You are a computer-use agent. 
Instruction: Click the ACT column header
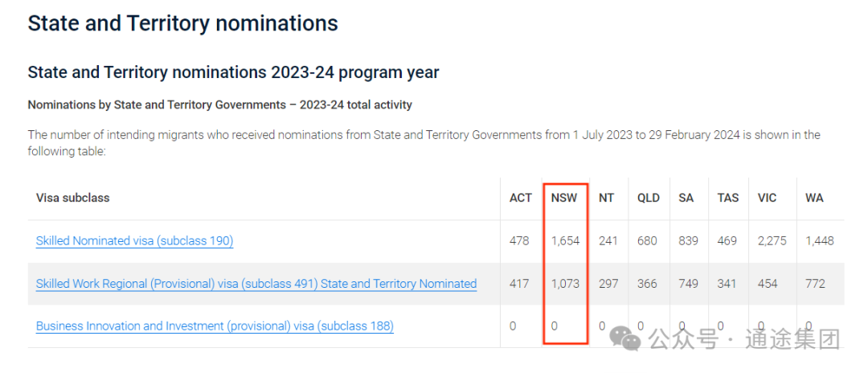(520, 198)
